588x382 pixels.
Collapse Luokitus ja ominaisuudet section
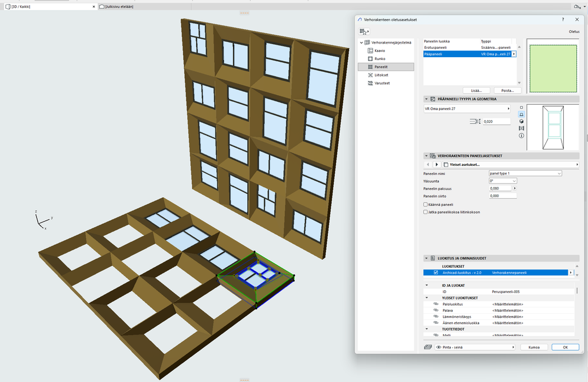[x=426, y=258]
